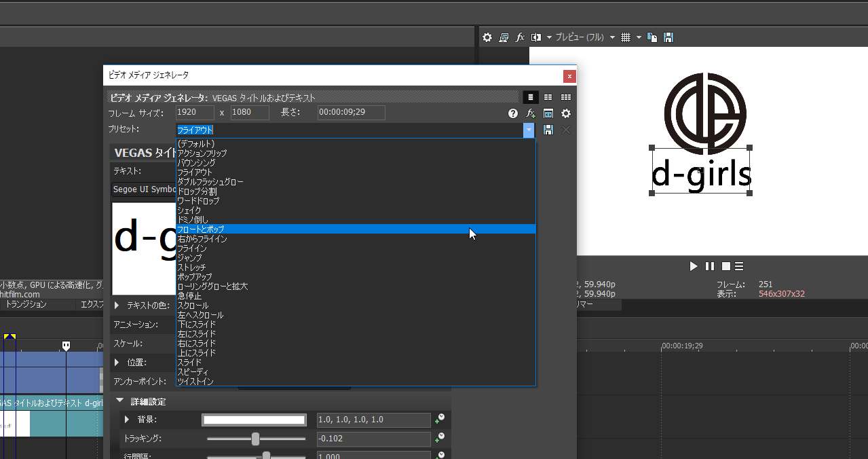Choose the ポップアップ preset
This screenshot has height=459, width=868.
tap(356, 277)
